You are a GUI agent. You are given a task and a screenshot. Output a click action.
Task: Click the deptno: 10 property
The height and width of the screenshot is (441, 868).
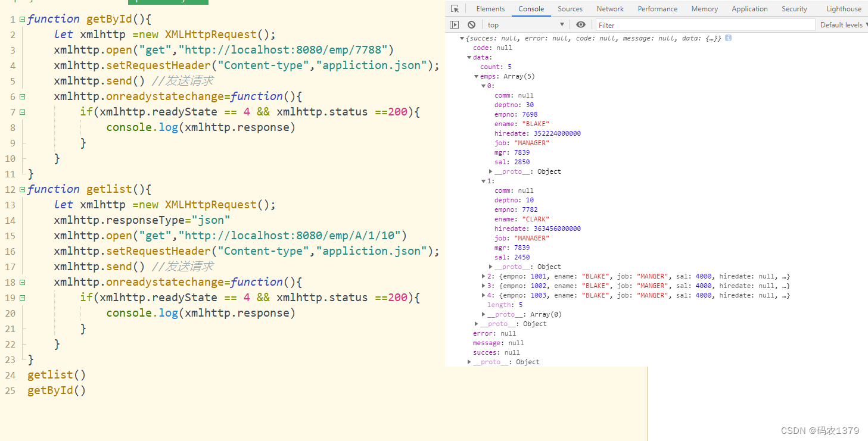[514, 200]
